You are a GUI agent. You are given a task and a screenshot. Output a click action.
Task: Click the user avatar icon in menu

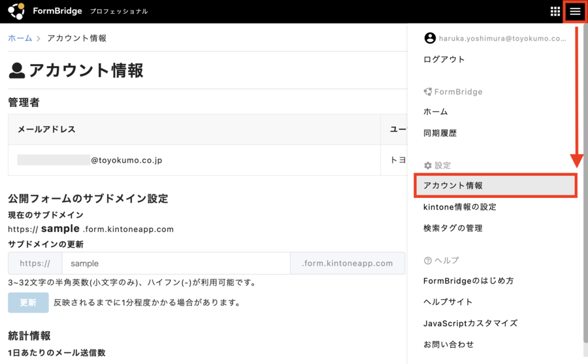pos(430,38)
